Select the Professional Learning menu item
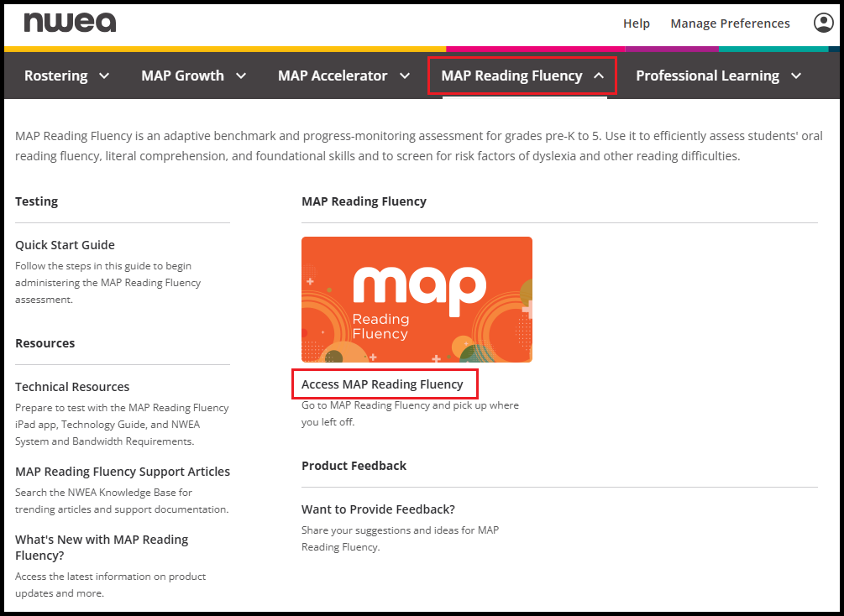The image size is (844, 616). pyautogui.click(x=707, y=76)
